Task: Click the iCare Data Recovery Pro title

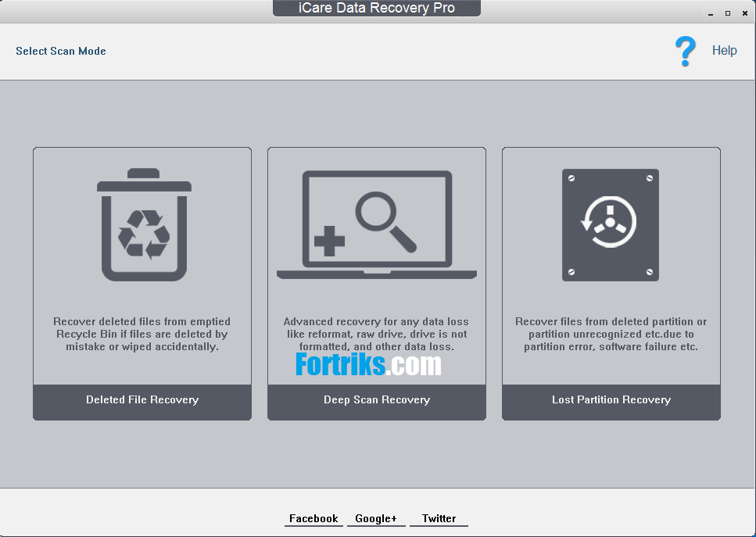Action: pos(377,8)
